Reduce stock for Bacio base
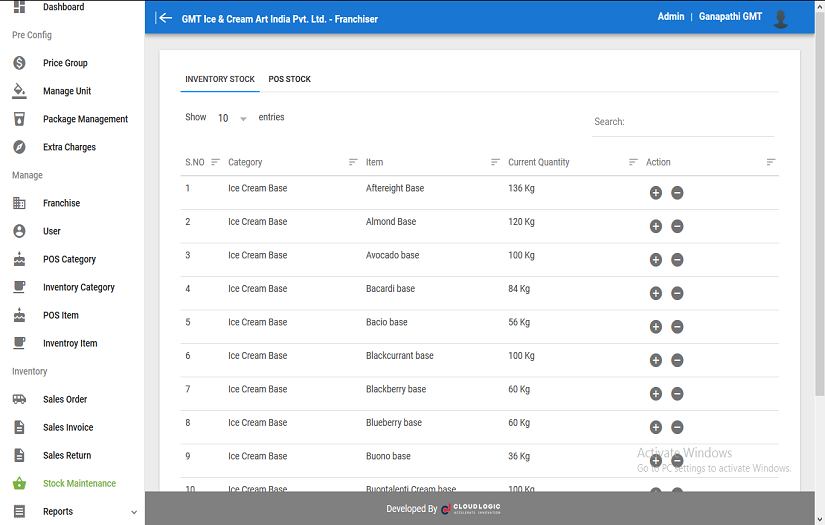Image resolution: width=825 pixels, height=525 pixels. [x=677, y=327]
